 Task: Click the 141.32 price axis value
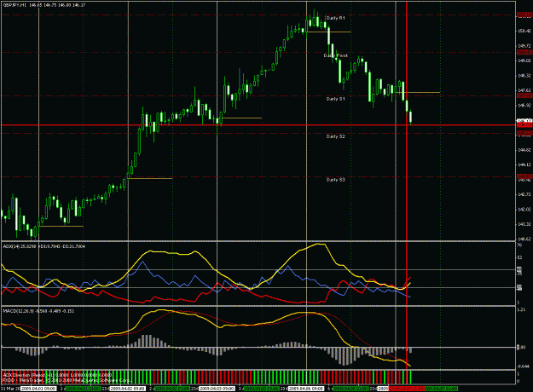[x=524, y=224]
